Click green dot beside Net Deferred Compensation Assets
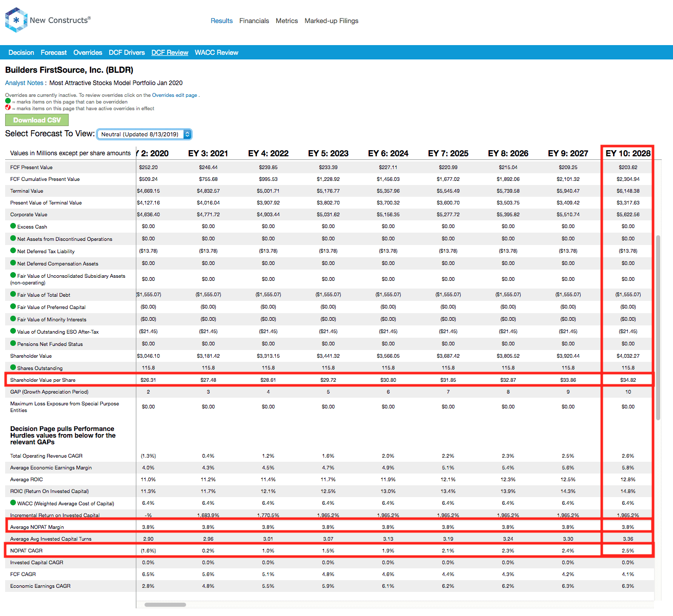673x616 pixels. pos(13,263)
